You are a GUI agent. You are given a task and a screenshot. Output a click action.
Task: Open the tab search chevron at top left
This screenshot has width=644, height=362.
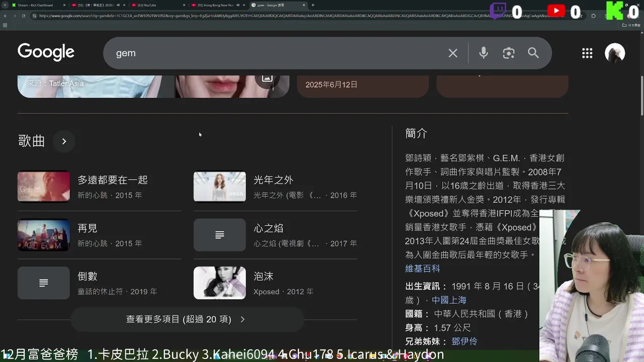point(5,5)
